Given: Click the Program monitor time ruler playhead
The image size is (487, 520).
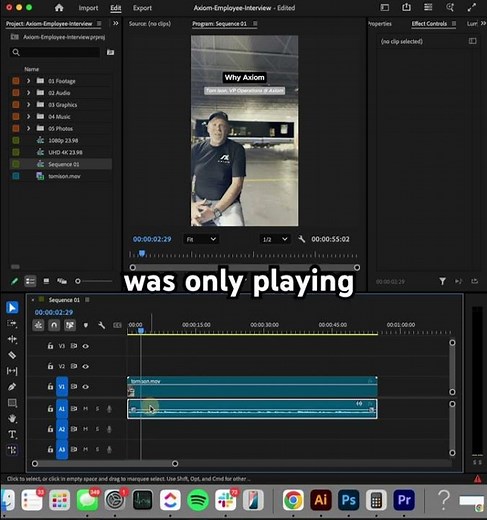Looking at the screenshot, I should 142,254.
